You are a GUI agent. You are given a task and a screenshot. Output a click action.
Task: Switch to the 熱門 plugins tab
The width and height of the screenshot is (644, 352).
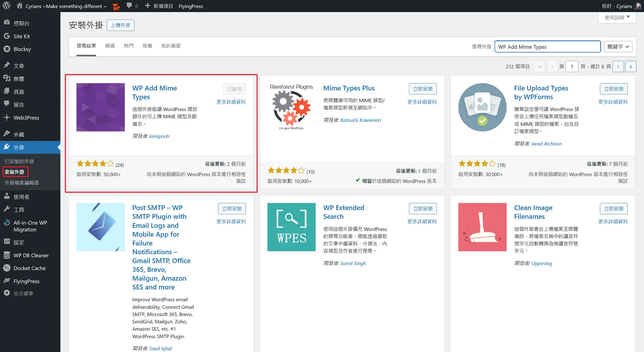click(128, 45)
